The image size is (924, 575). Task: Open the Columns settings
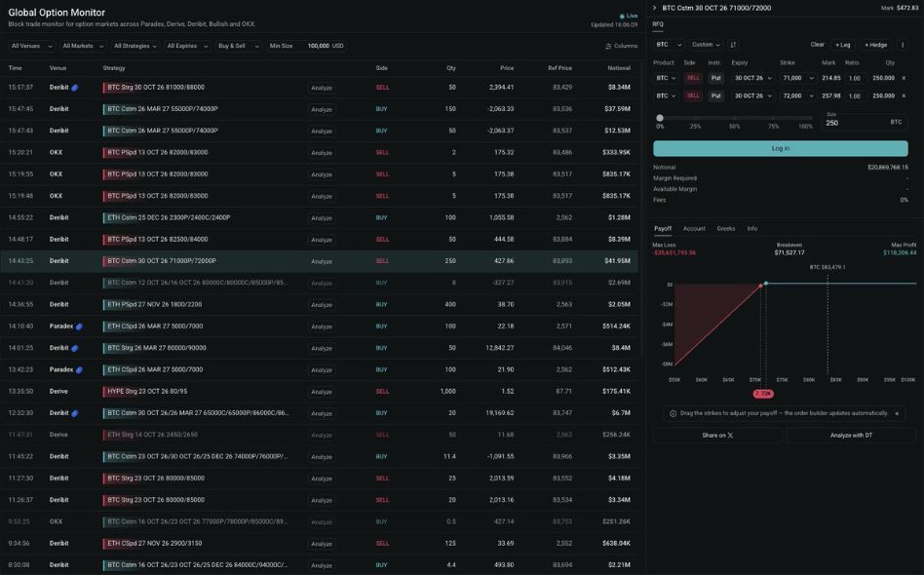point(621,46)
